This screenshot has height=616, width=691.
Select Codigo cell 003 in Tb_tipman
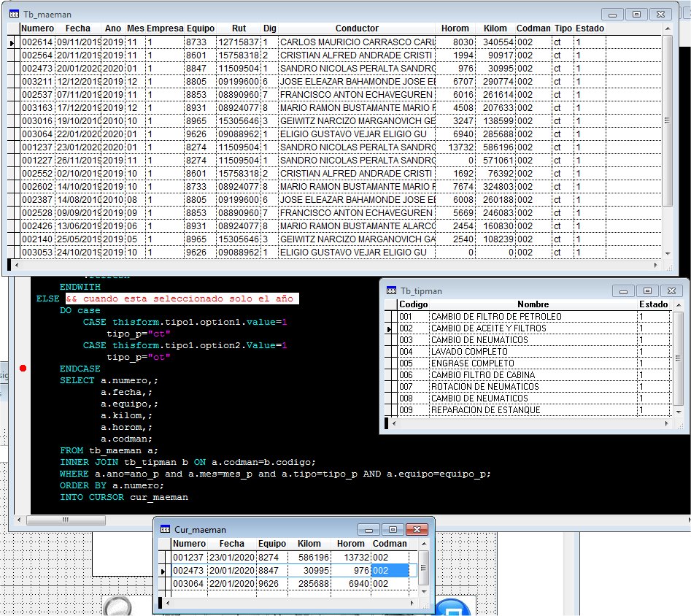pos(414,340)
